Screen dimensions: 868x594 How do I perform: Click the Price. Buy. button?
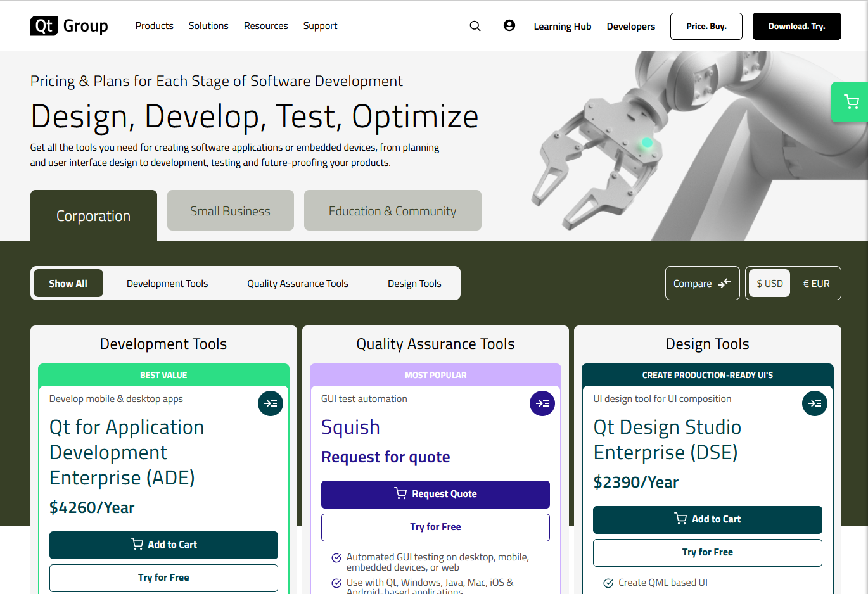[x=706, y=27]
